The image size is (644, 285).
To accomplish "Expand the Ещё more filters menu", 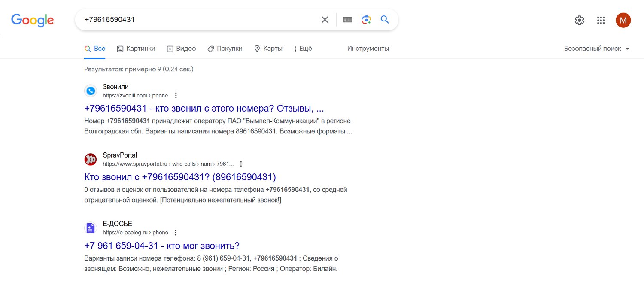I will pos(303,49).
